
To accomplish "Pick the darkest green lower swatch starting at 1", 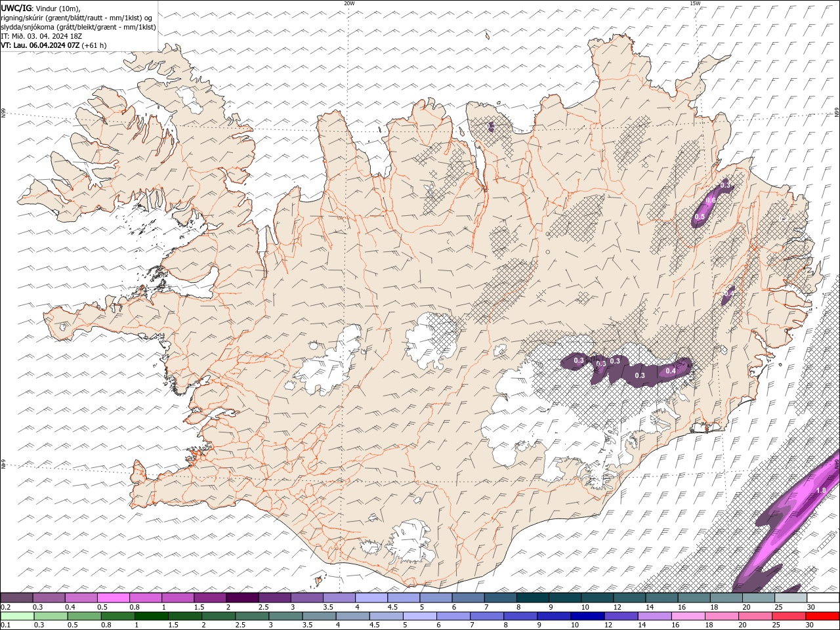I will [x=151, y=616].
